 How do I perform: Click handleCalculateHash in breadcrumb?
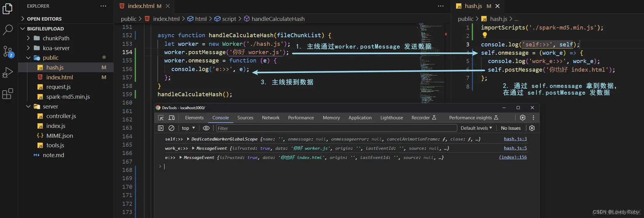coord(278,19)
